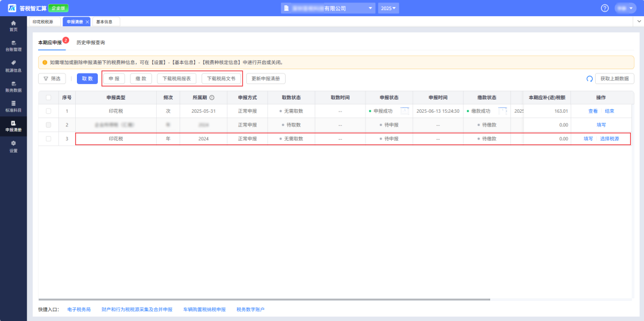The image size is (644, 321).
Task: Tick the checkbox for row 3
Action: 48,139
